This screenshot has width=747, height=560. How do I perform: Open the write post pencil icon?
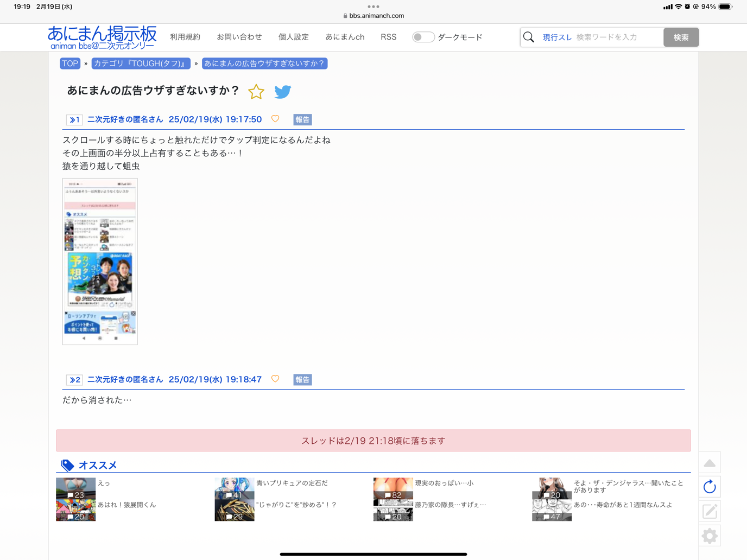[x=710, y=511]
